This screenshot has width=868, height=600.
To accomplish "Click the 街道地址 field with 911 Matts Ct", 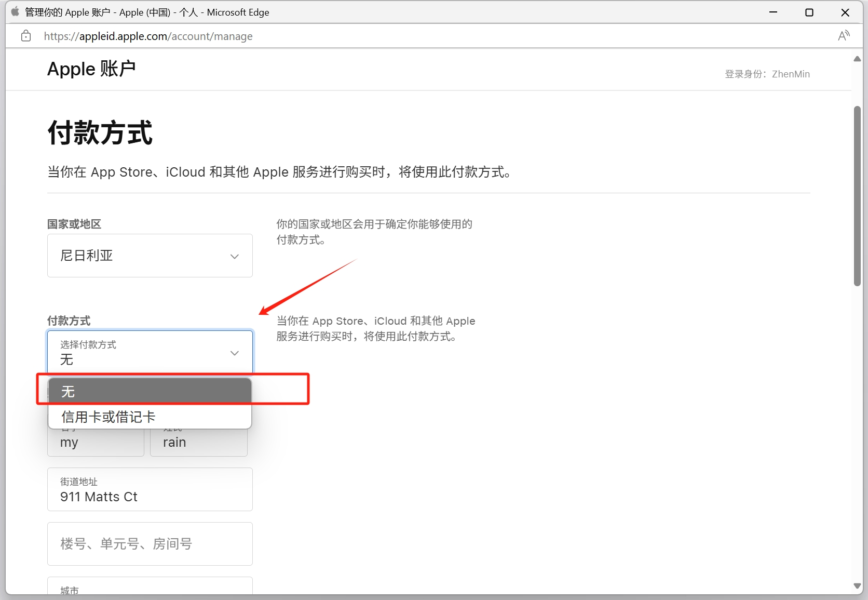I will pos(150,489).
